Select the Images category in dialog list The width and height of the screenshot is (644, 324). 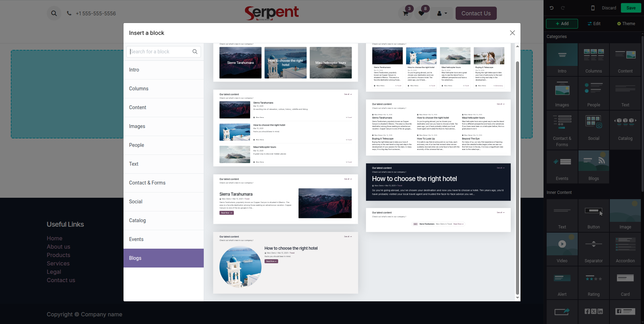pos(164,126)
